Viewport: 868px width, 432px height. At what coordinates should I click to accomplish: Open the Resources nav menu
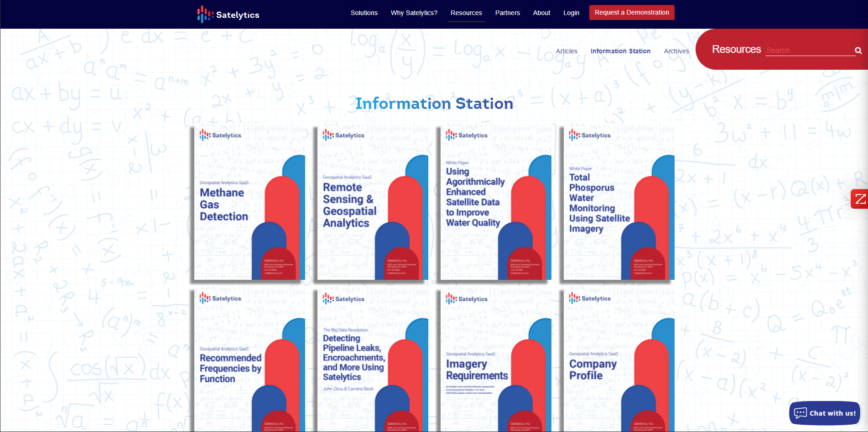[x=466, y=13]
